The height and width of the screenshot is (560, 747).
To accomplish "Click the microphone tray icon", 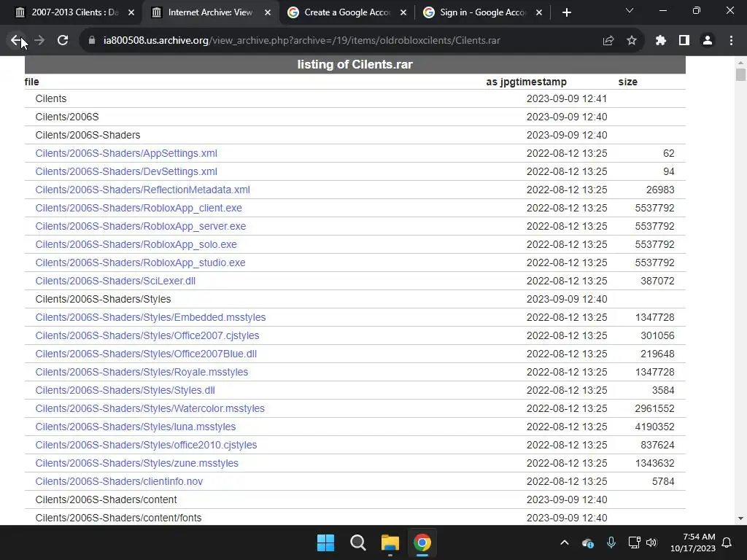I will (611, 542).
